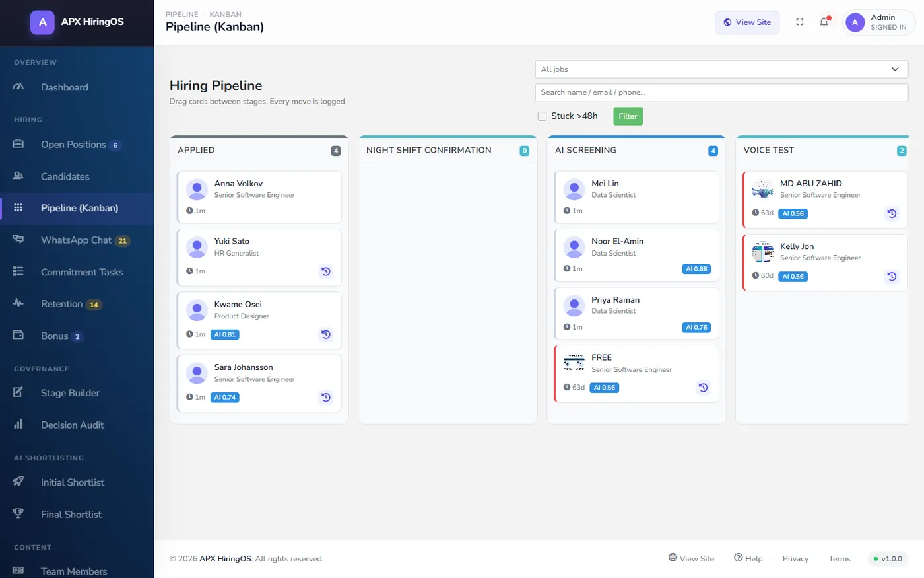Click the Admin avatar icon
924x578 pixels.
[855, 22]
